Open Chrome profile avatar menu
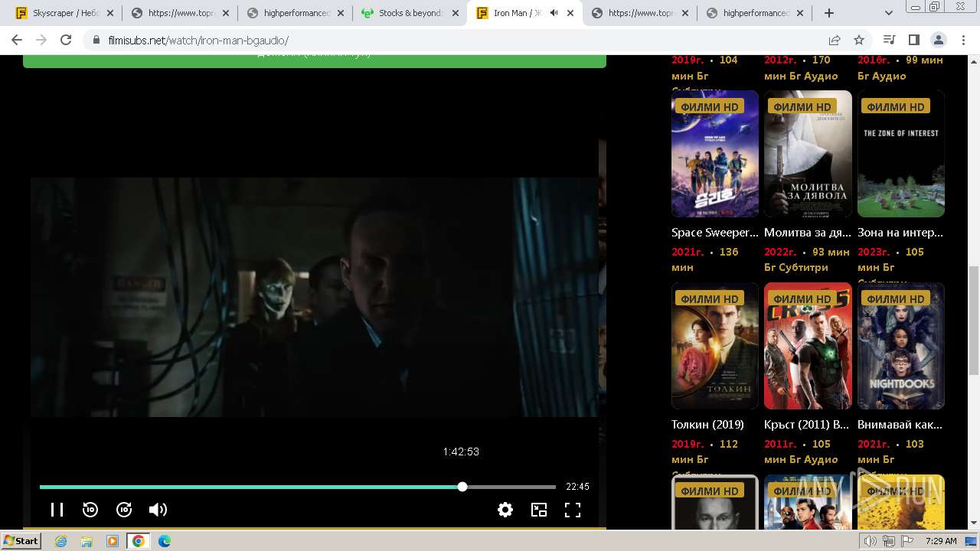980x551 pixels. [x=939, y=40]
